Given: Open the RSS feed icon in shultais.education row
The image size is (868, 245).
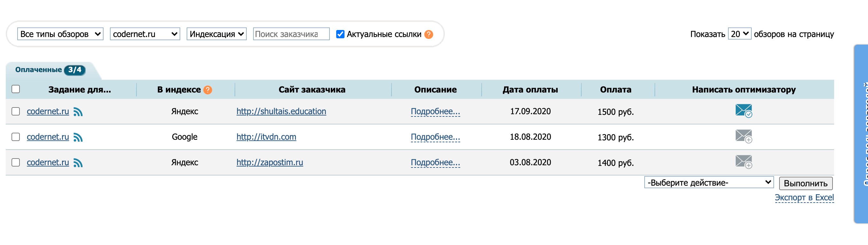Looking at the screenshot, I should pos(78,112).
